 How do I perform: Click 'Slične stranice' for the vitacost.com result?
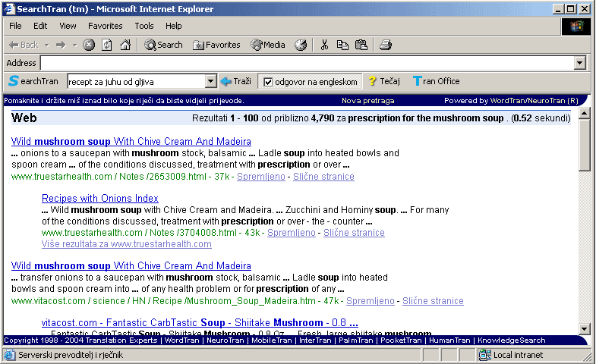(x=433, y=301)
